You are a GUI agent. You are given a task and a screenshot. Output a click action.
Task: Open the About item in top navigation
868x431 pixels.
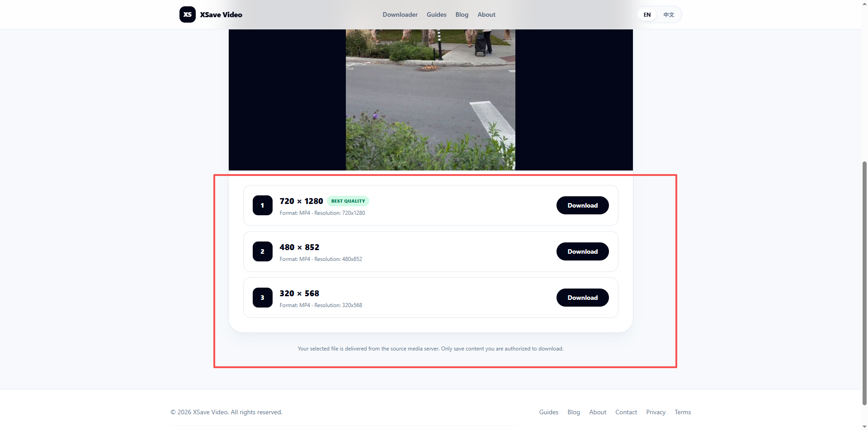coord(486,14)
